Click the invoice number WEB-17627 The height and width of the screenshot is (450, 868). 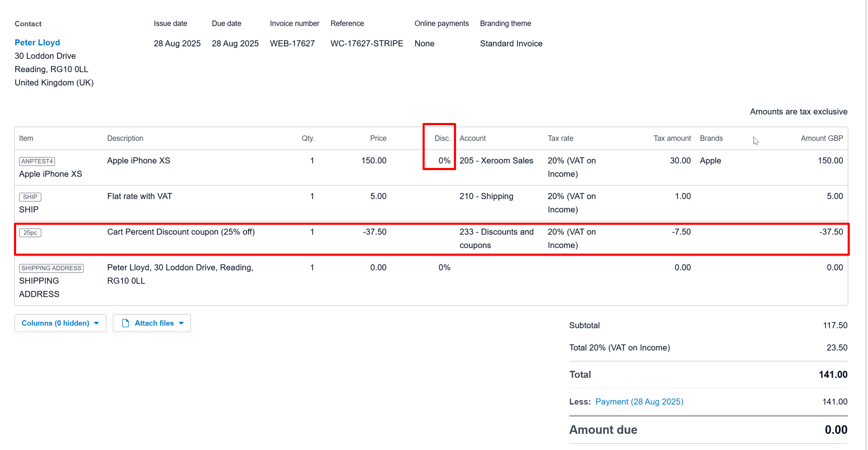click(x=292, y=44)
